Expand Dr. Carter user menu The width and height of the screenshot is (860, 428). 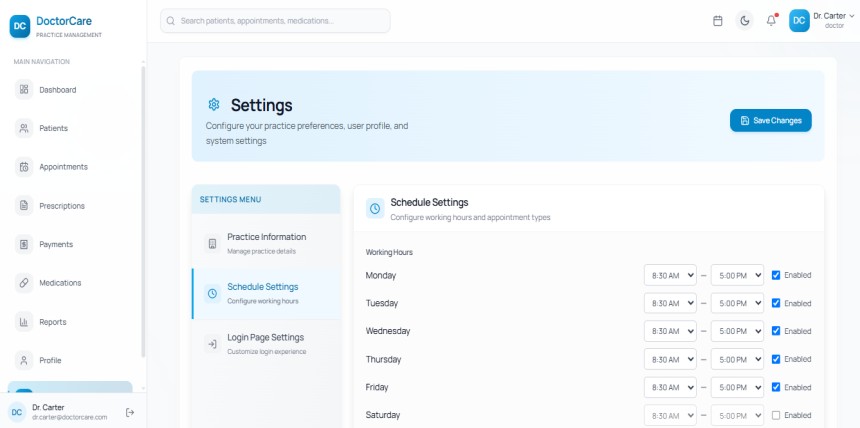point(823,20)
